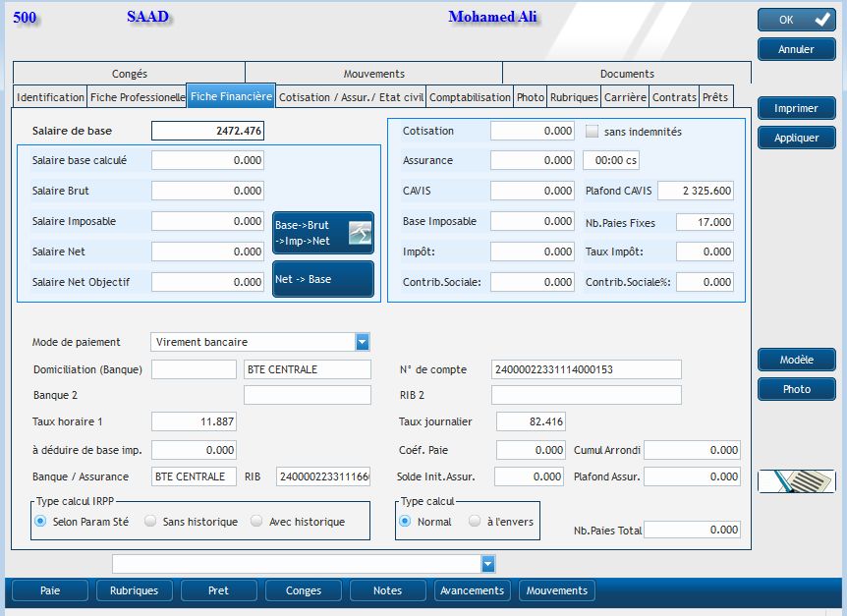The image size is (847, 616).
Task: Select 'Avec historique' IRPP option
Action: point(257,522)
